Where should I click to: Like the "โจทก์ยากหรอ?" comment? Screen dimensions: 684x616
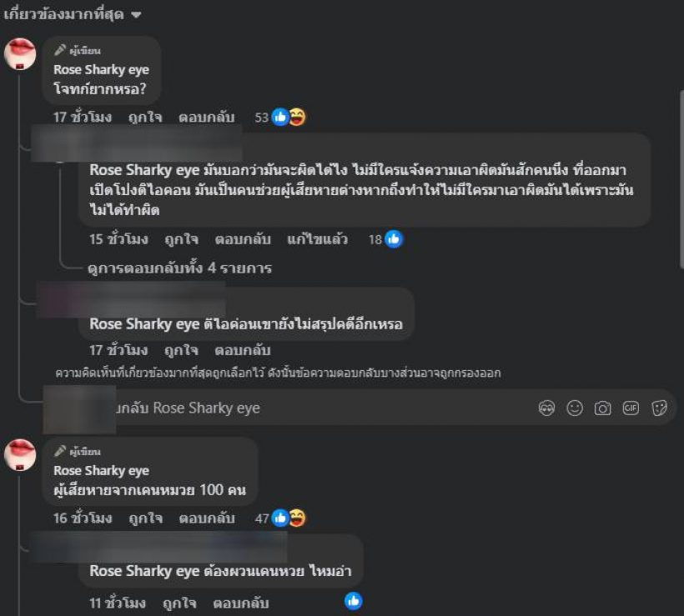point(145,118)
